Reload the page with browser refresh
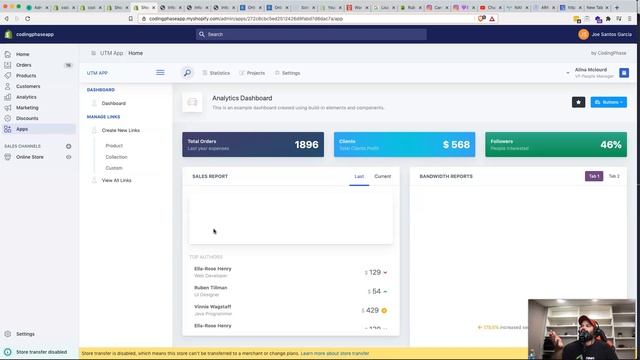640x360 pixels. 28,19
